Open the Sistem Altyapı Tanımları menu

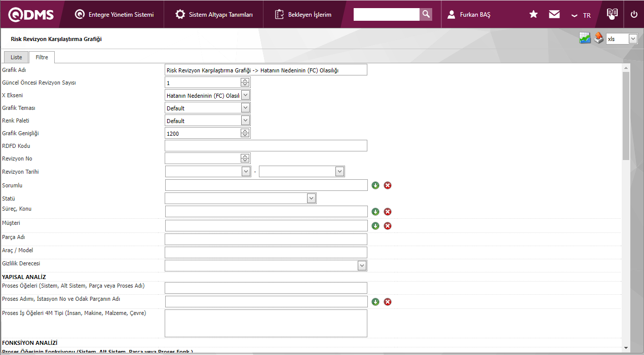point(214,15)
